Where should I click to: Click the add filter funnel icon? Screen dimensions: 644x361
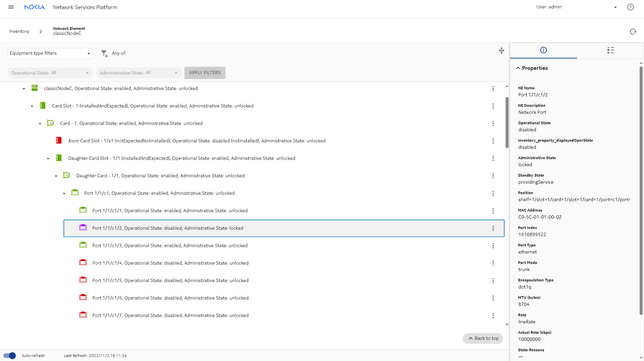pos(104,53)
